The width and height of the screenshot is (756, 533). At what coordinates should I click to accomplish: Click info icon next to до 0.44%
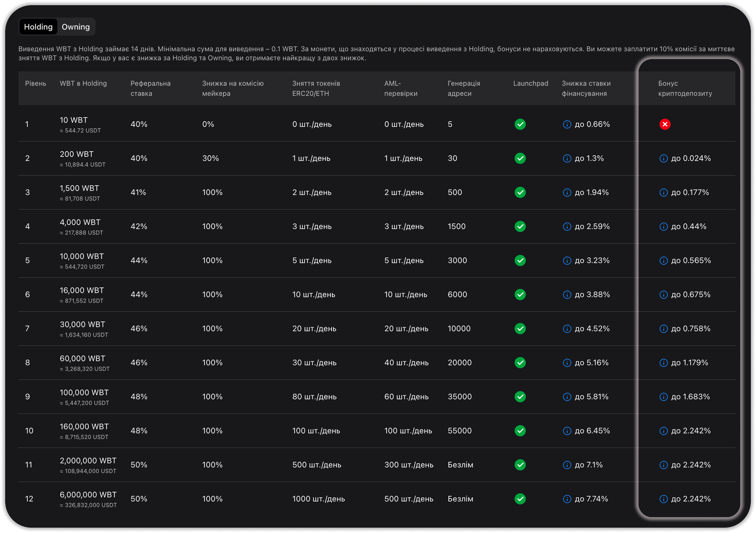point(663,227)
